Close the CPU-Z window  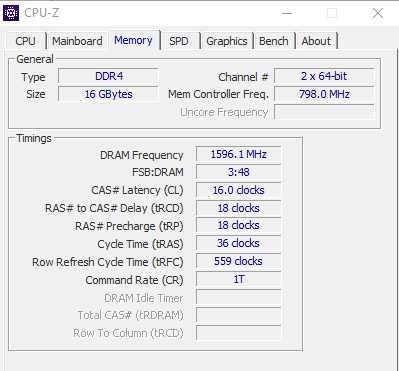[x=378, y=13]
